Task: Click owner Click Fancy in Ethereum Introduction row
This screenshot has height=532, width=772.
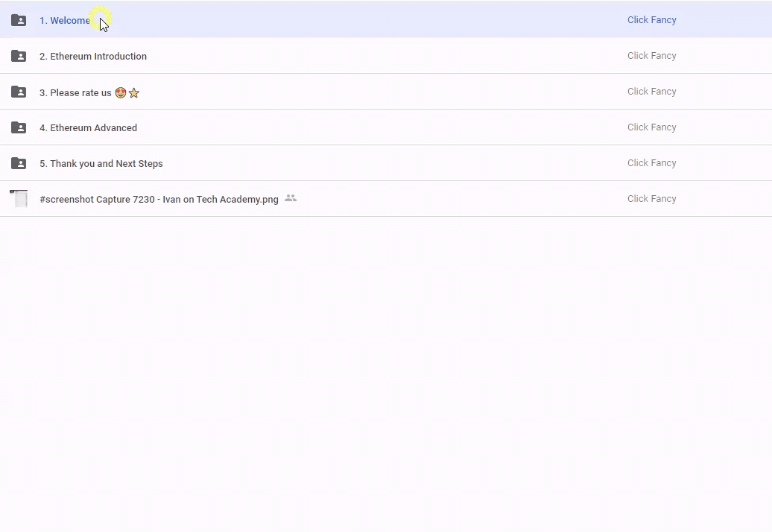Action: 651,56
